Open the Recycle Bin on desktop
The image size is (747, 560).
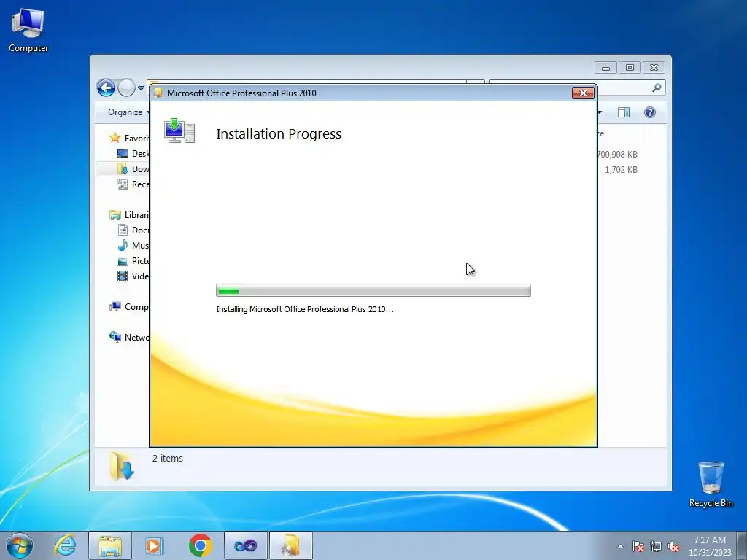pos(711,484)
